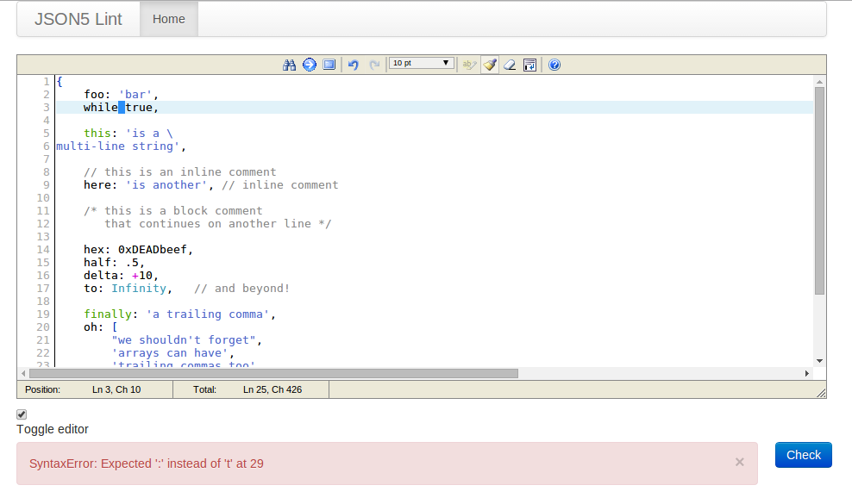Click the "foo: 'bar'," line

[122, 95]
